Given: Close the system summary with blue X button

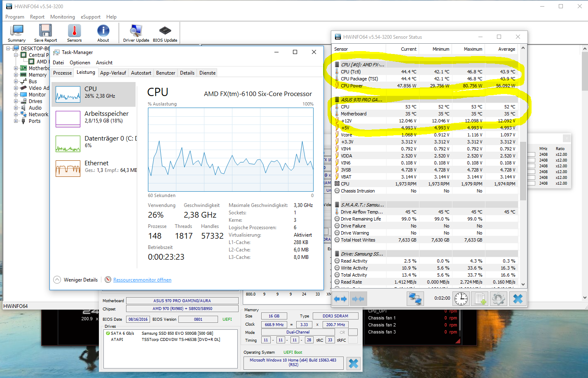Looking at the screenshot, I should [x=354, y=363].
